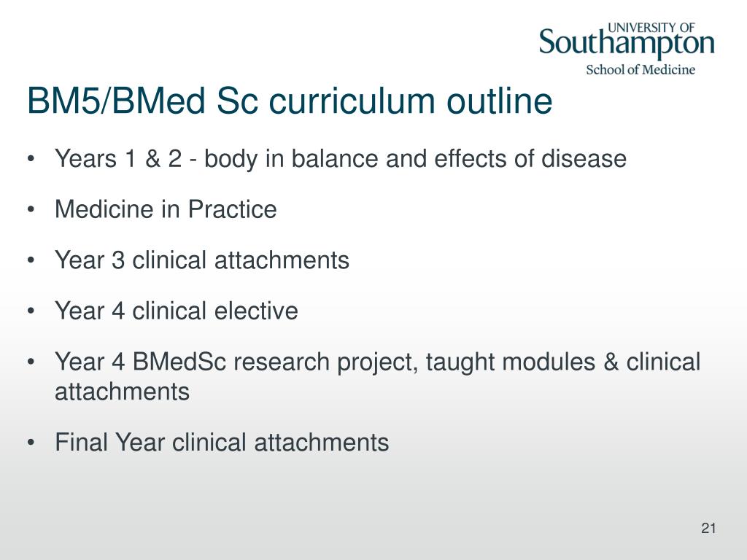The width and height of the screenshot is (747, 560).
Task: Click the words 'effects of disease'
Action: click(530, 158)
